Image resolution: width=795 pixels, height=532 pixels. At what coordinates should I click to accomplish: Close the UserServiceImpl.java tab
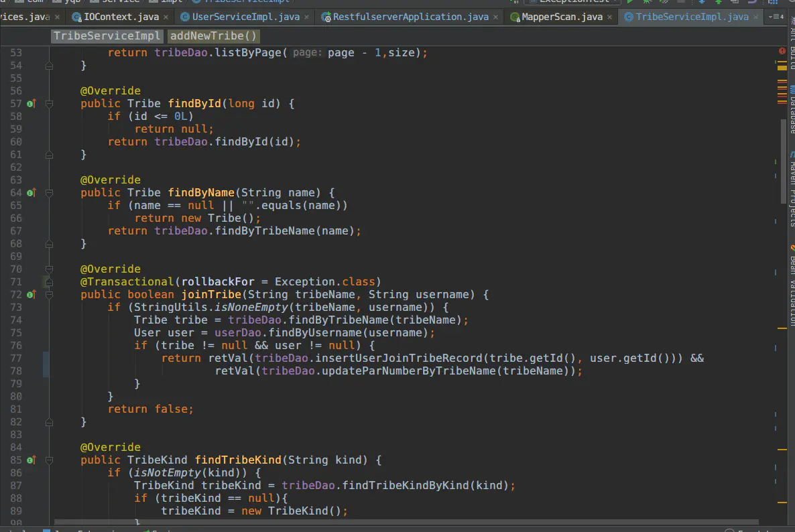(x=306, y=17)
